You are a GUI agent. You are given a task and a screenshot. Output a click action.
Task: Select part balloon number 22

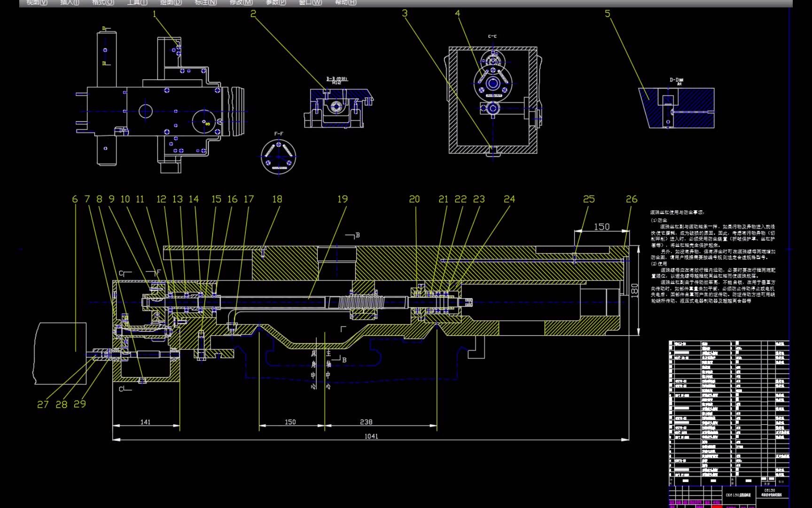click(461, 199)
